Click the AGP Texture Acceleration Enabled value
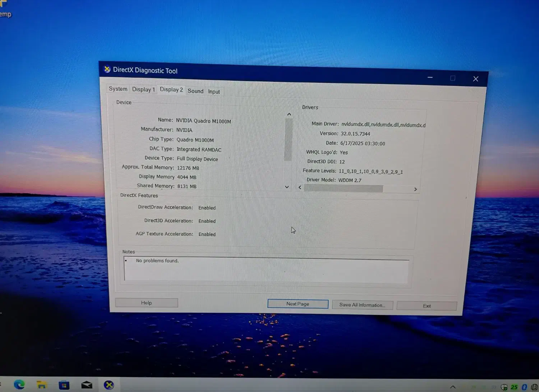 coord(207,234)
